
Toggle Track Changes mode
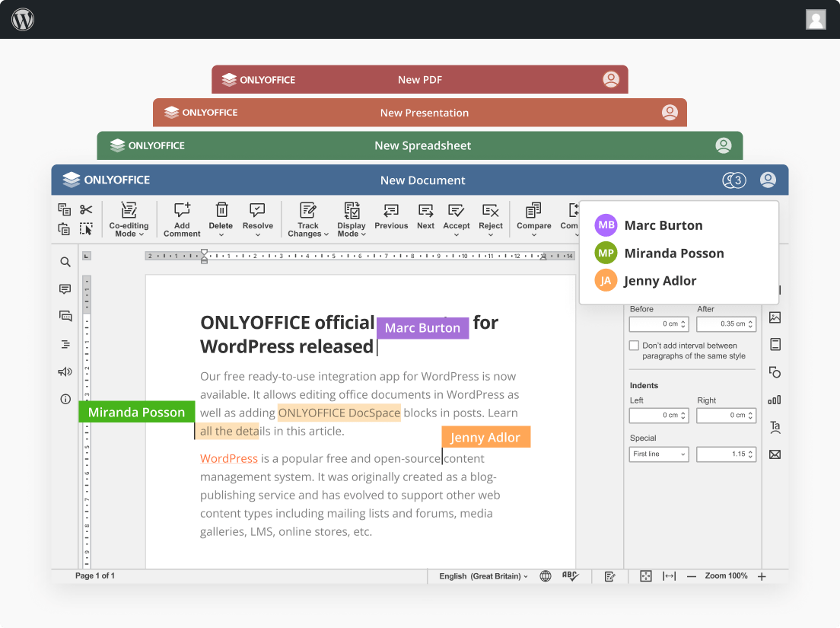pyautogui.click(x=307, y=218)
